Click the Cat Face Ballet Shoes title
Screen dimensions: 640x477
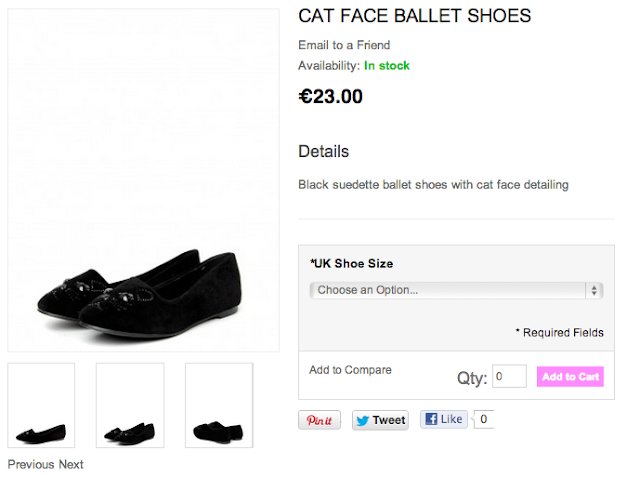tap(414, 17)
